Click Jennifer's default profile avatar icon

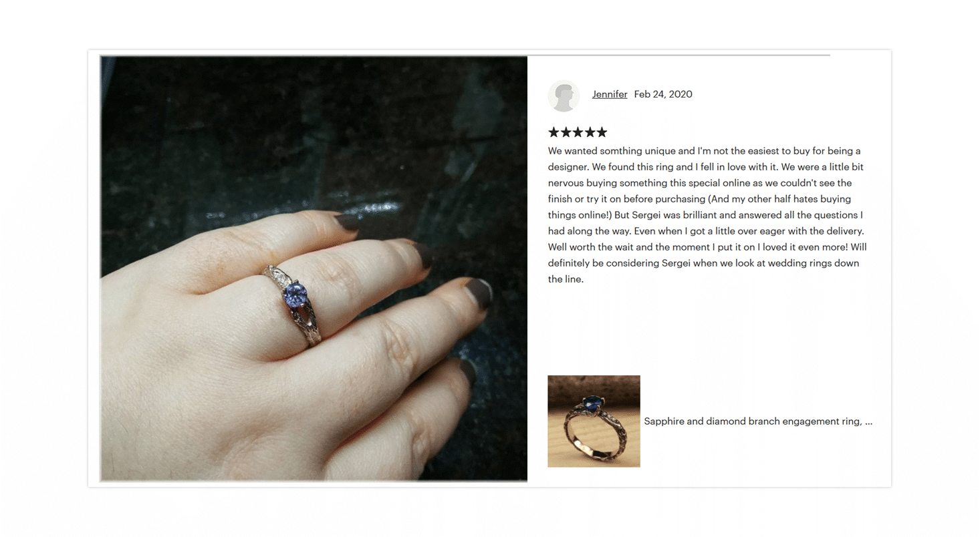pyautogui.click(x=564, y=96)
